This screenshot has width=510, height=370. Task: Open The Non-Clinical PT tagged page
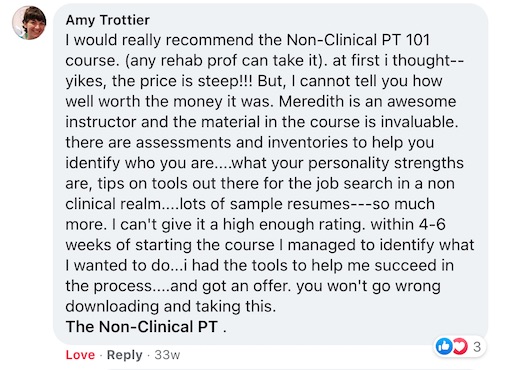[142, 327]
